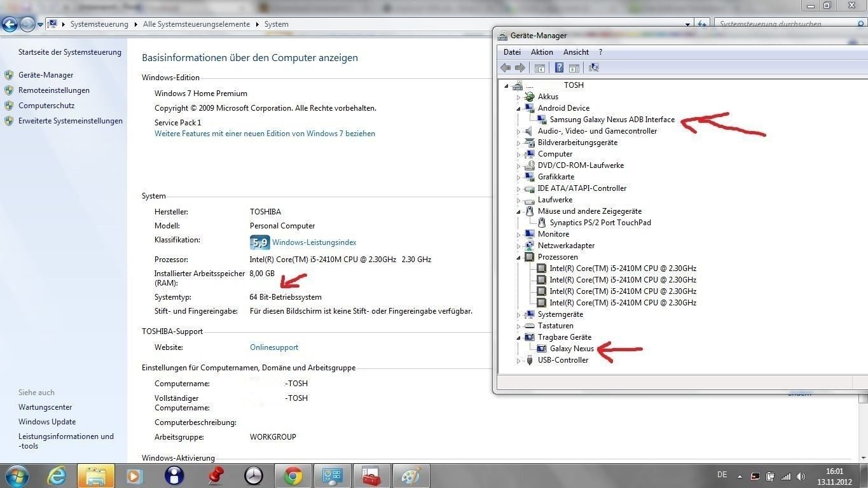Viewport: 868px width, 488px height.
Task: Open Internet Explorer from the taskbar
Action: 57,475
